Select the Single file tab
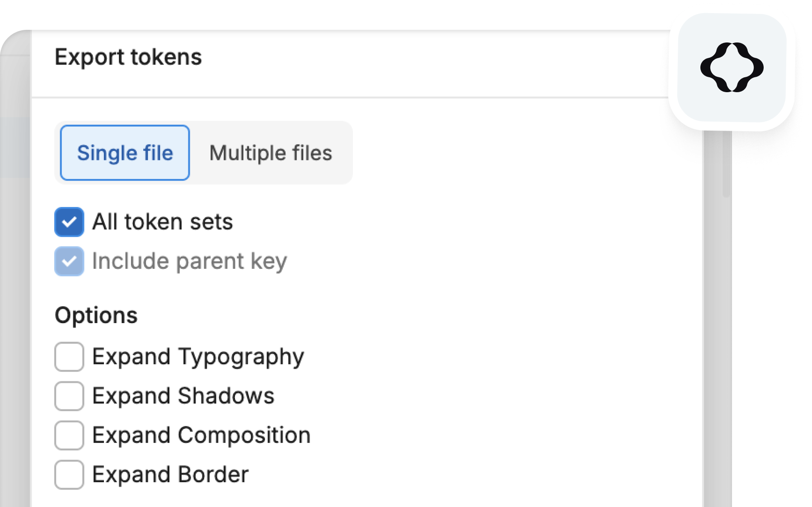Image resolution: width=812 pixels, height=507 pixels. 125,153
